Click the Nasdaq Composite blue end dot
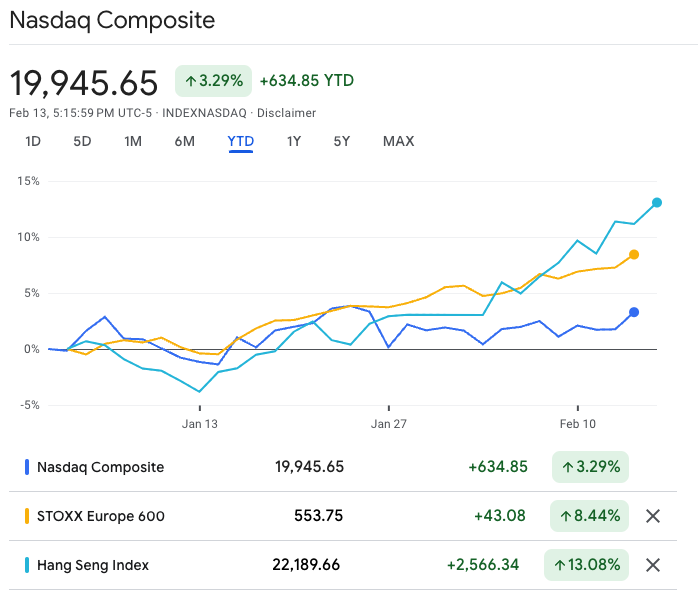Image resolution: width=698 pixels, height=605 pixels. 634,313
